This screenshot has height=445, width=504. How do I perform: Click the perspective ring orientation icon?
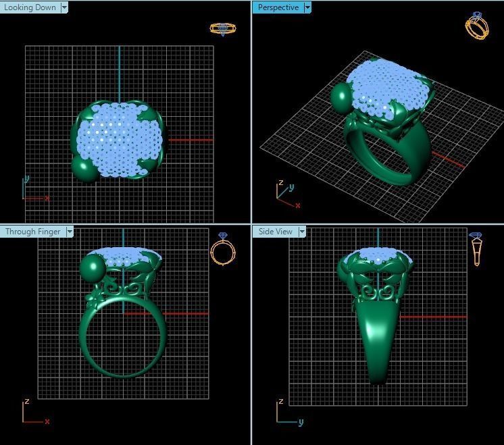coord(477,26)
